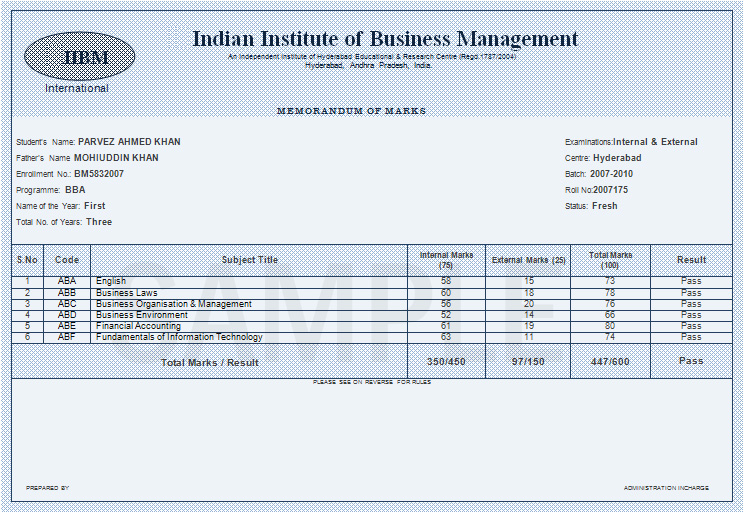Image resolution: width=744 pixels, height=513 pixels.
Task: Click the Total Marks (100) header
Action: coord(610,260)
